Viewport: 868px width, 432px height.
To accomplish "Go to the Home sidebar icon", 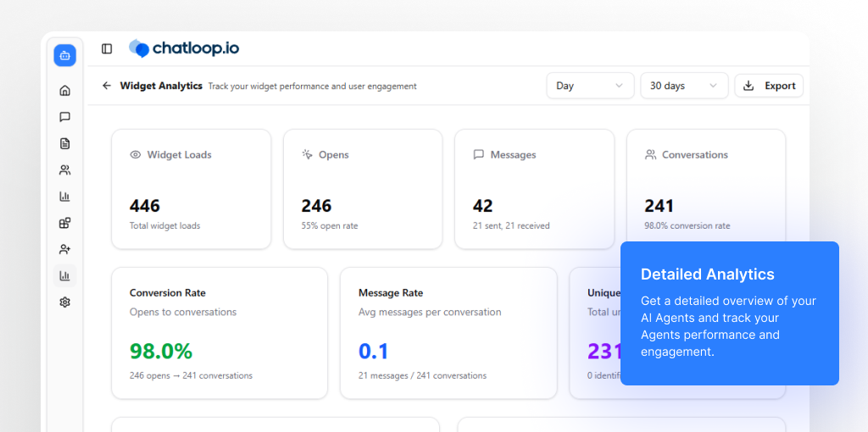I will (64, 91).
